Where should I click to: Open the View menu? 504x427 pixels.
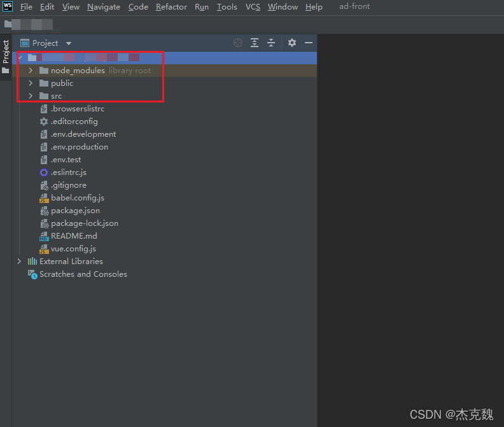pos(71,7)
